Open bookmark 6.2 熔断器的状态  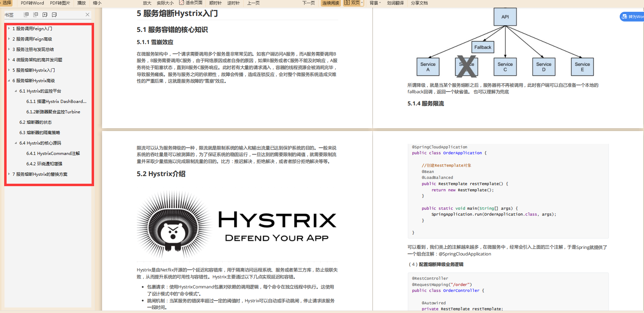(35, 122)
